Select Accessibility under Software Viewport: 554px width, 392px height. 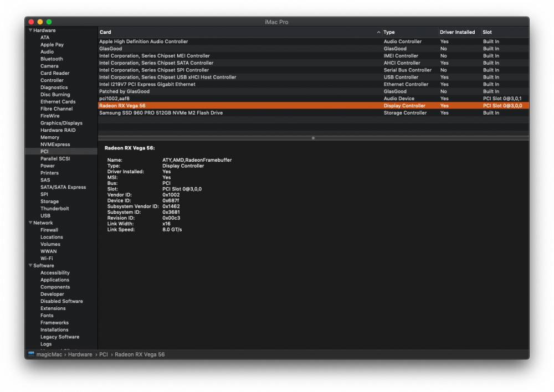click(55, 272)
